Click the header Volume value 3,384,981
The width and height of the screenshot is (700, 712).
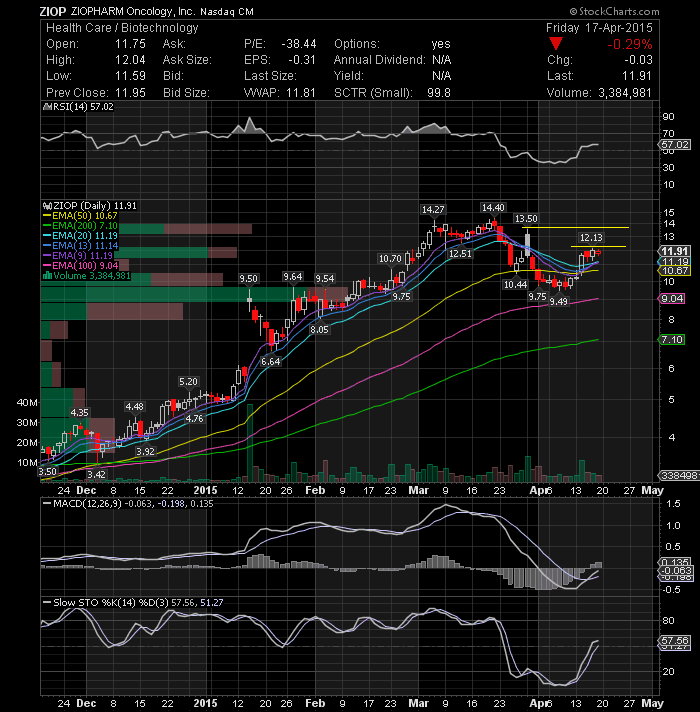[625, 93]
